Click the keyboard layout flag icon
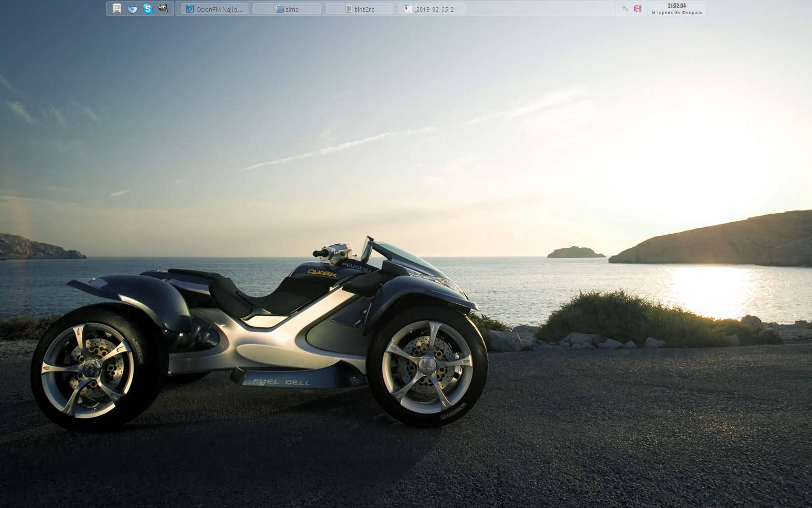Viewport: 812px width, 508px height. pyautogui.click(x=638, y=9)
